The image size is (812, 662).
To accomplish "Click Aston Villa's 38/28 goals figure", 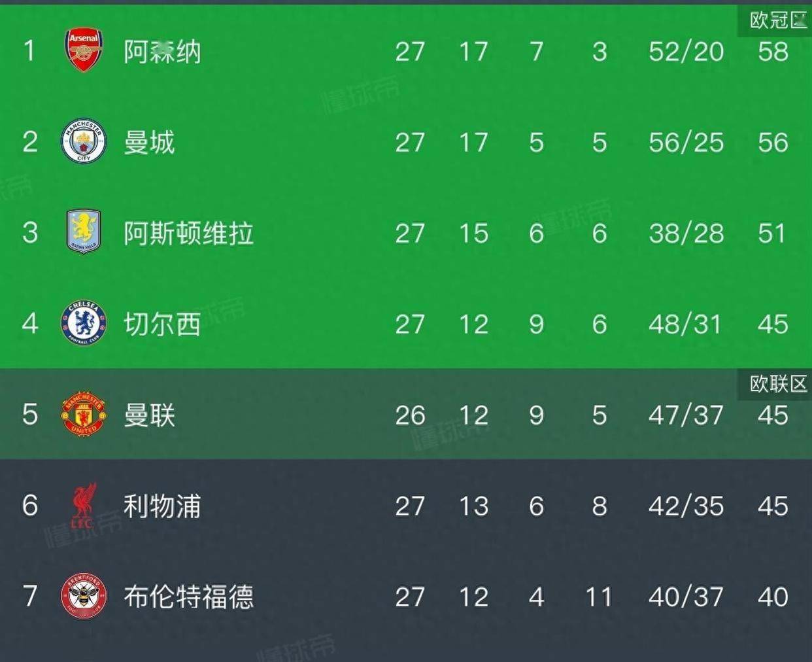I will click(x=686, y=234).
